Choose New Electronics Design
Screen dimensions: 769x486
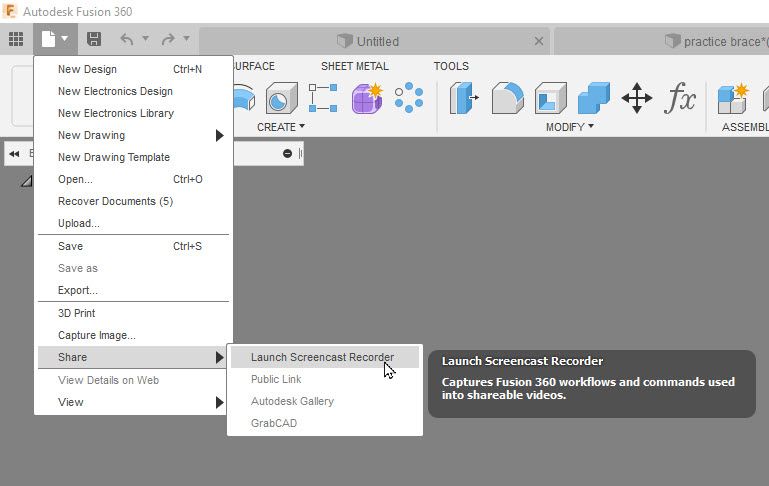point(133,91)
